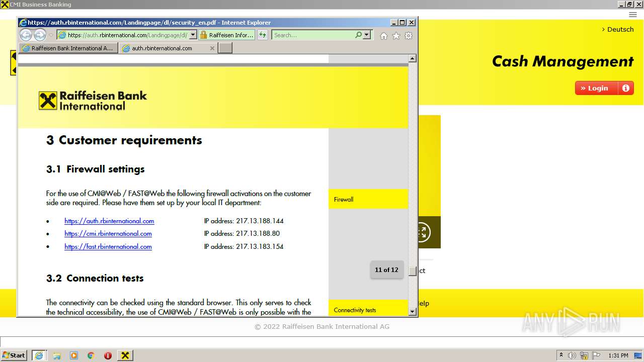644x362 pixels.
Task: Open the volume speaker tray icon
Action: pos(572,355)
